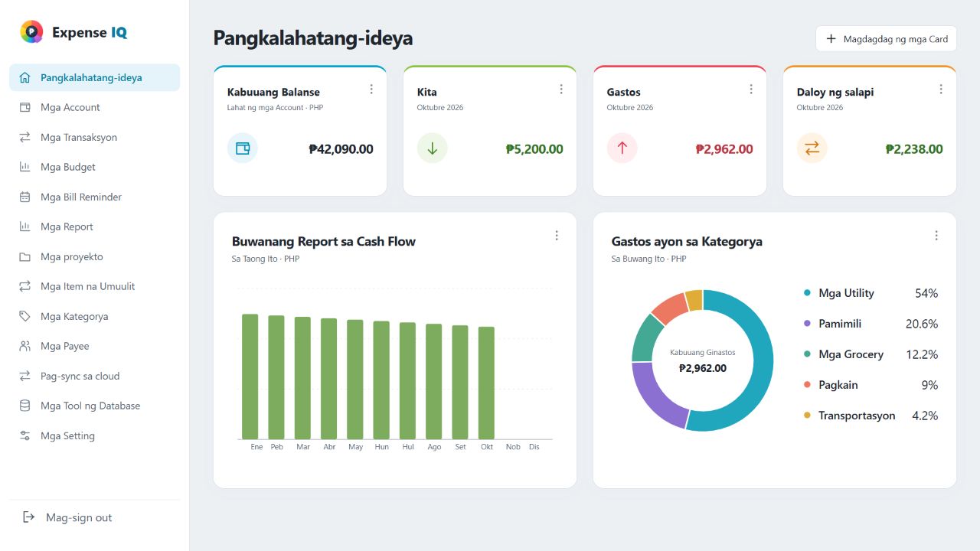Open Pag-sync sa cloud page

pos(95,376)
